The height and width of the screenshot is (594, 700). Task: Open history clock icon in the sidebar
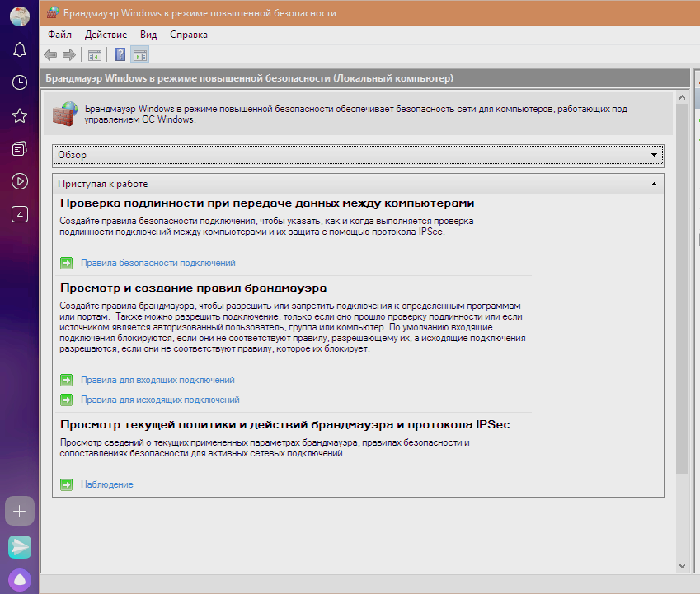click(20, 82)
